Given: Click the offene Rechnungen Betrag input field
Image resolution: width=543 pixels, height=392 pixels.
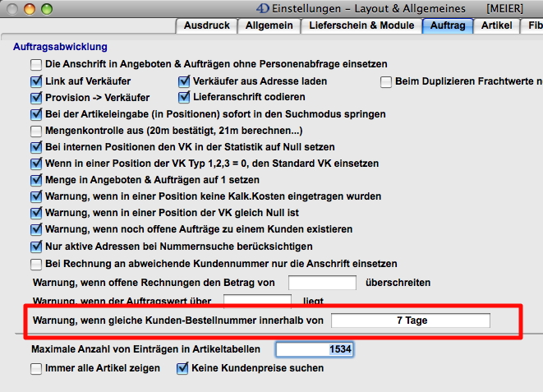Looking at the screenshot, I should [x=322, y=283].
